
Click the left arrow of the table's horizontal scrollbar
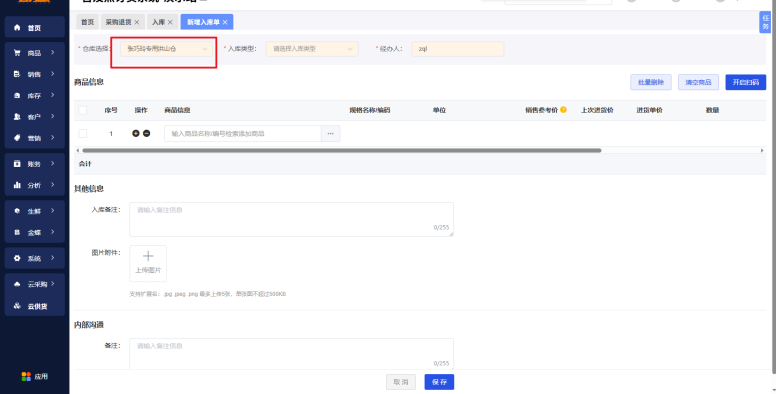77,150
